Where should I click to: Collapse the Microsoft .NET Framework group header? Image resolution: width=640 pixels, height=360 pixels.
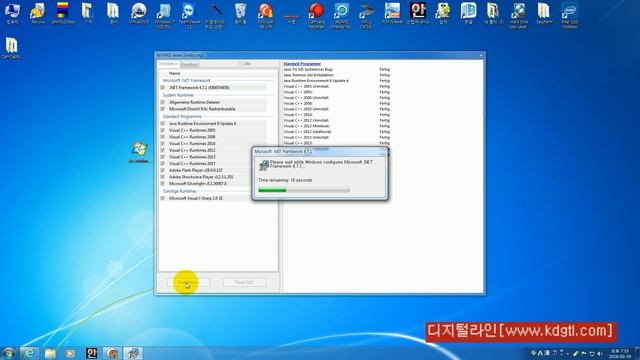(x=187, y=80)
